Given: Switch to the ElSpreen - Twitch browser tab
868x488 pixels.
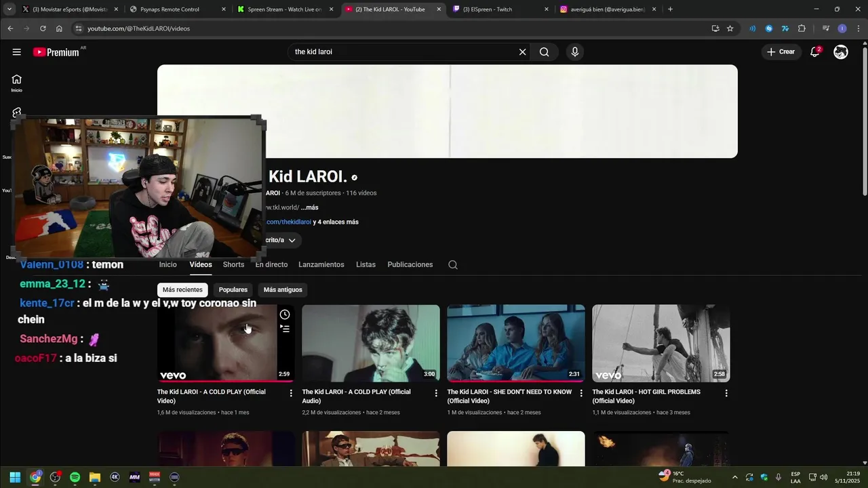Looking at the screenshot, I should coord(502,9).
